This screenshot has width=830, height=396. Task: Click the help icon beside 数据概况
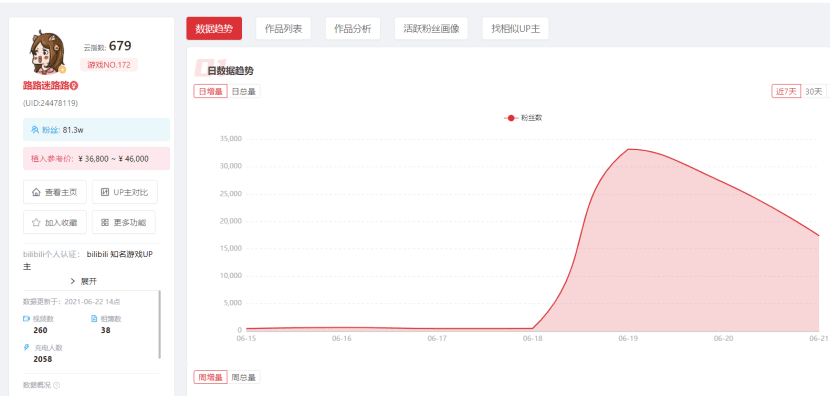[57, 385]
